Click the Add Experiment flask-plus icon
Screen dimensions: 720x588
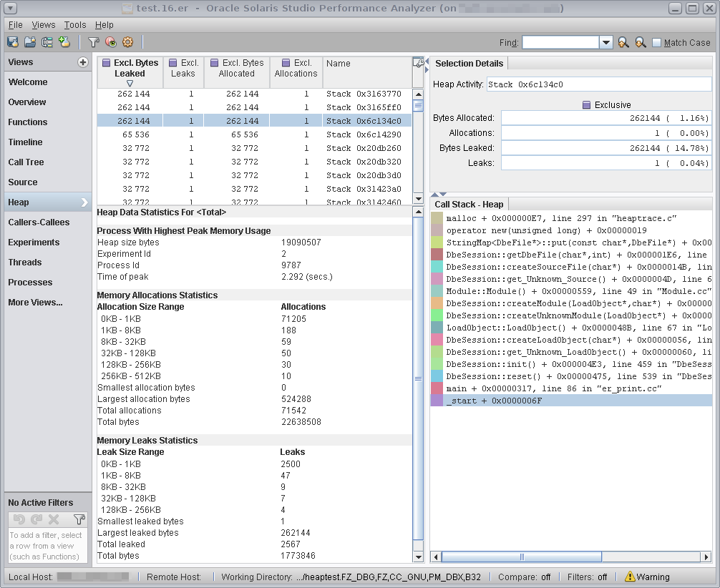(x=64, y=42)
